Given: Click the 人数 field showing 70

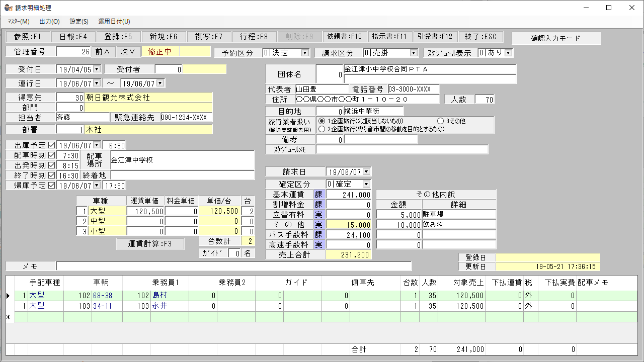Looking at the screenshot, I should pyautogui.click(x=485, y=100).
